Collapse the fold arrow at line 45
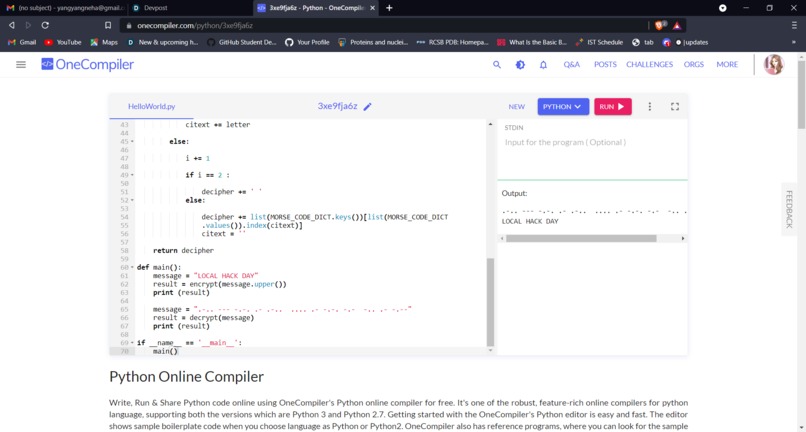806x432 pixels. (132, 141)
